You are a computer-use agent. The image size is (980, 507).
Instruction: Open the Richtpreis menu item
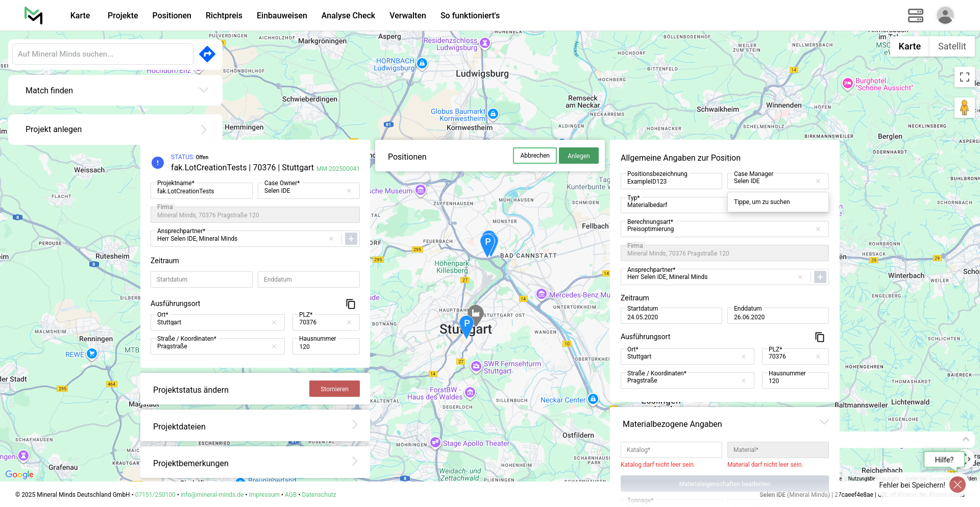(x=224, y=15)
